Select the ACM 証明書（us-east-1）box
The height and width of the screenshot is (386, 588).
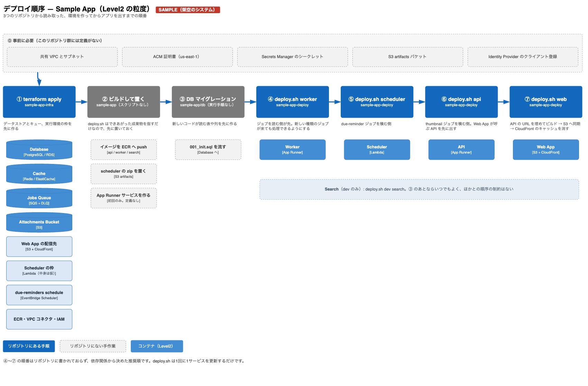[177, 57]
